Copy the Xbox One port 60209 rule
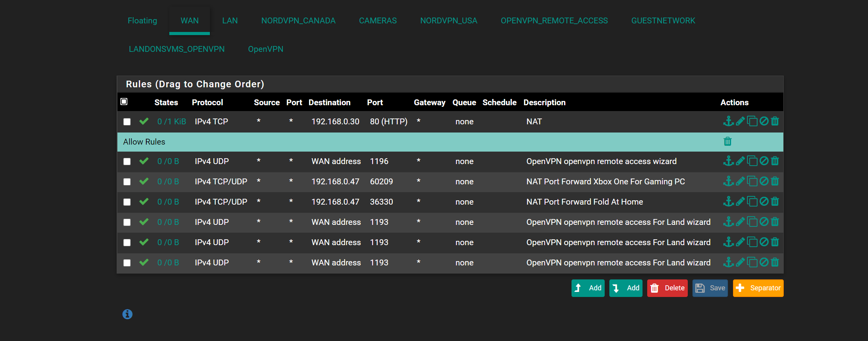The image size is (868, 341). point(752,181)
